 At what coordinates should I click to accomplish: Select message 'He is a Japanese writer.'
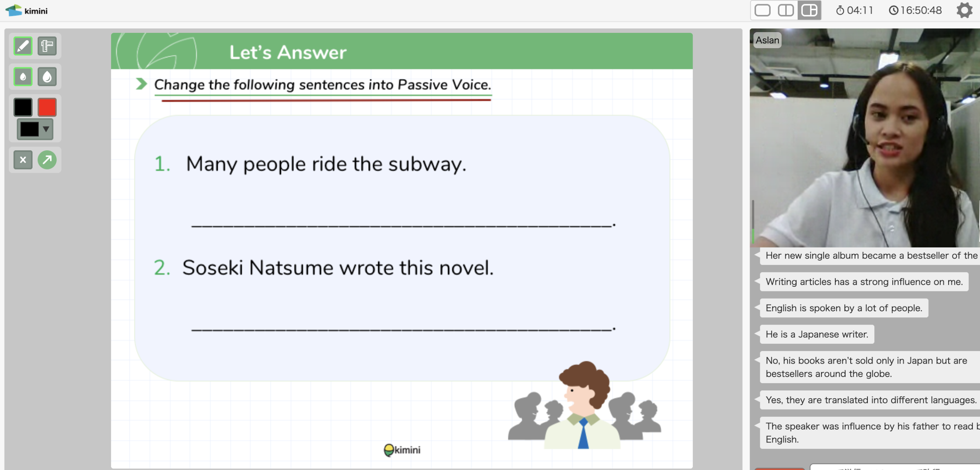click(817, 335)
